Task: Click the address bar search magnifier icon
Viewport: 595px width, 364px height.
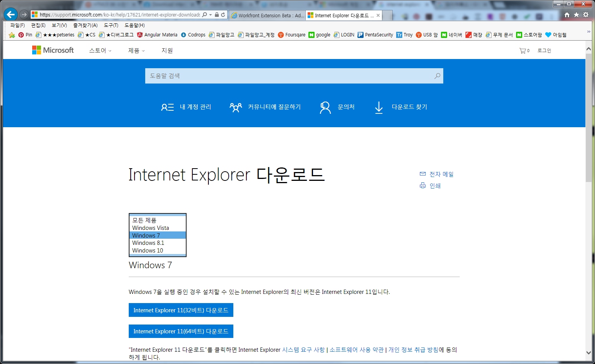Action: [205, 15]
